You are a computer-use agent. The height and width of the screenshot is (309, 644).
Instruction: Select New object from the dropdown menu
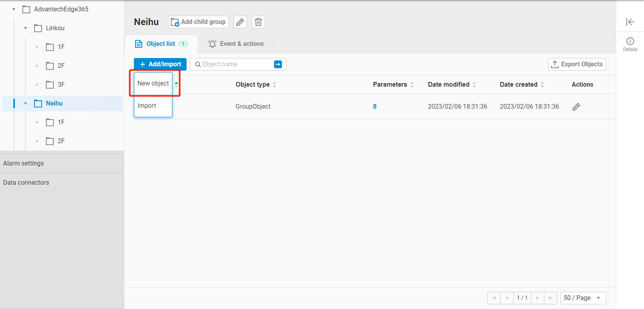coord(153,84)
